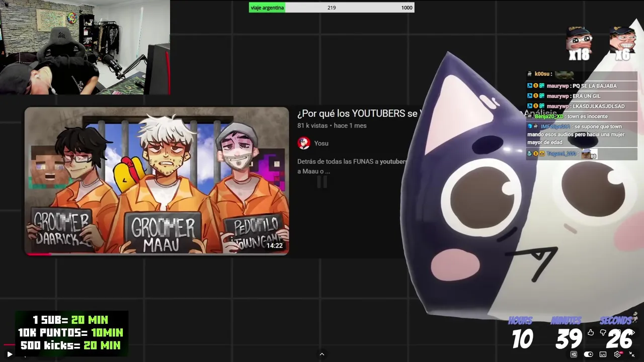Screen dimensions: 644x362
Task: Toggle the autoplay switch
Action: pos(588,354)
